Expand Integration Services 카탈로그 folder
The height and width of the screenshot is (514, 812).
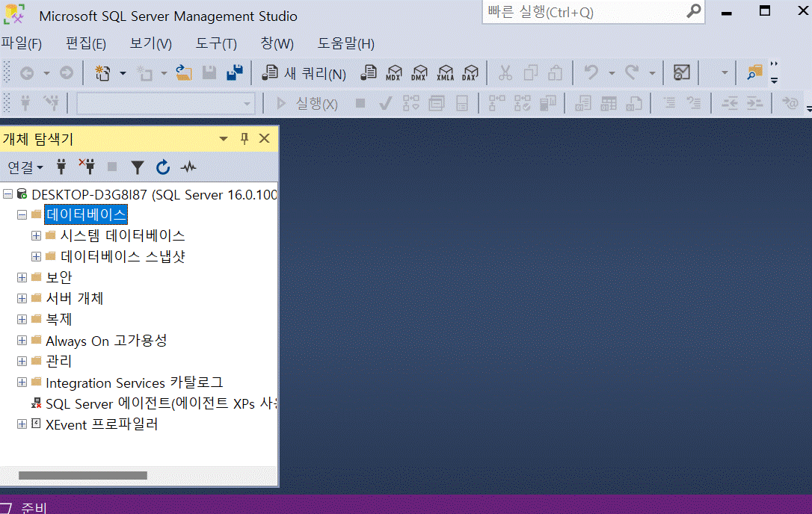(x=22, y=383)
